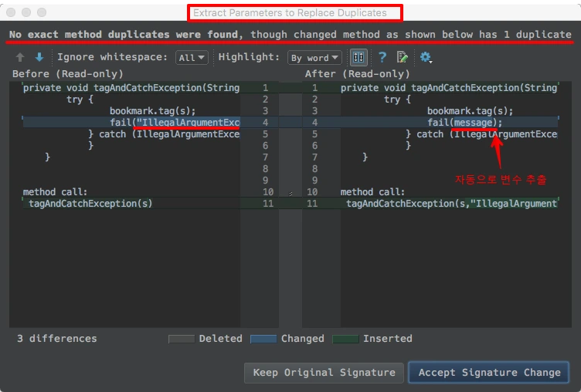Screen dimensions: 581x392
Task: Click the Inserted legend color swatch
Action: pos(345,339)
